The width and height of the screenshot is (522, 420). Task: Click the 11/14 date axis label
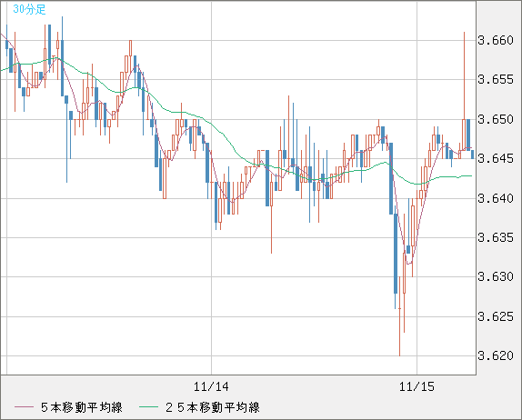click(x=211, y=386)
